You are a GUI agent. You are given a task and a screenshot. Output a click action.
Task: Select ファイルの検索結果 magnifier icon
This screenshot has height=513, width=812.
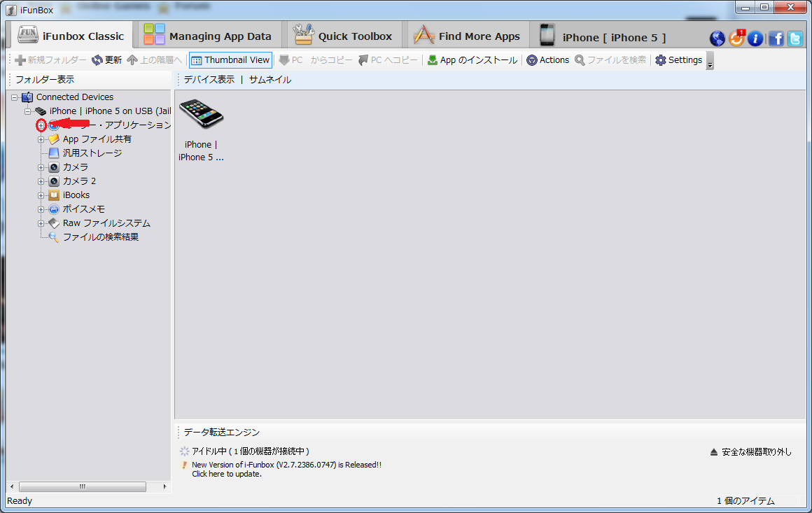click(x=54, y=237)
